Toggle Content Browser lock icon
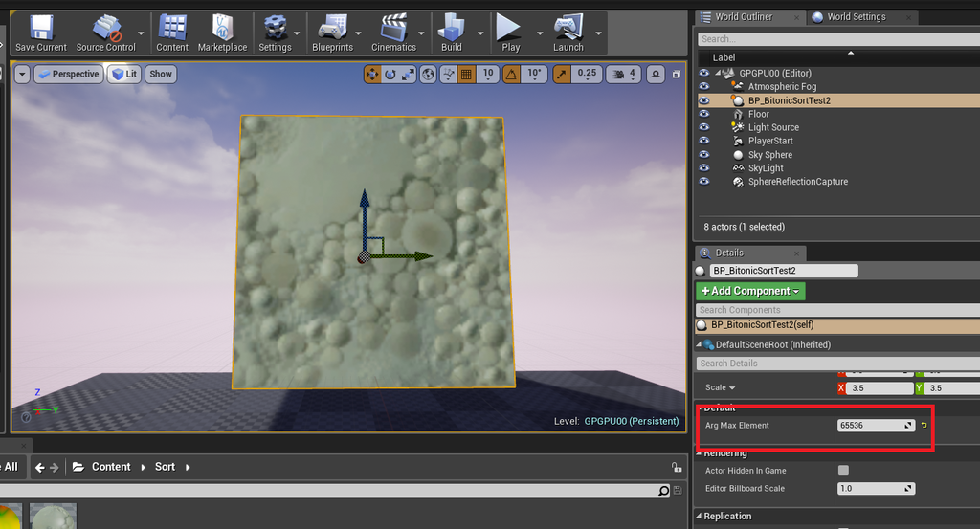980x529 pixels. 677,467
